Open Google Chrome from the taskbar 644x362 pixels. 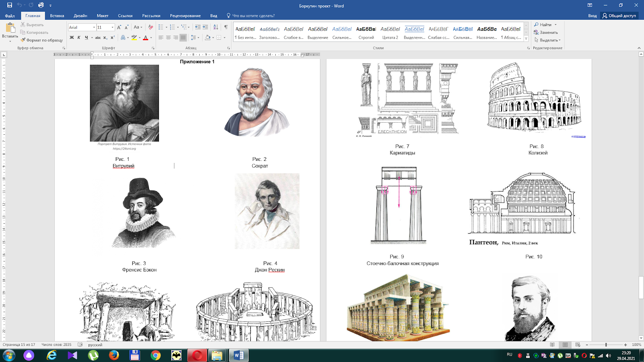point(155,355)
